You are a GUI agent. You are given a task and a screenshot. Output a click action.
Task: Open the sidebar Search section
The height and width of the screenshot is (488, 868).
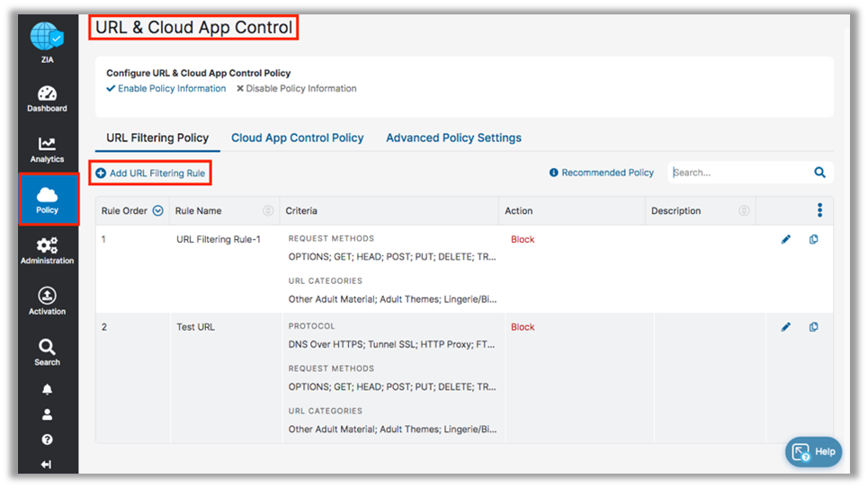pyautogui.click(x=47, y=352)
